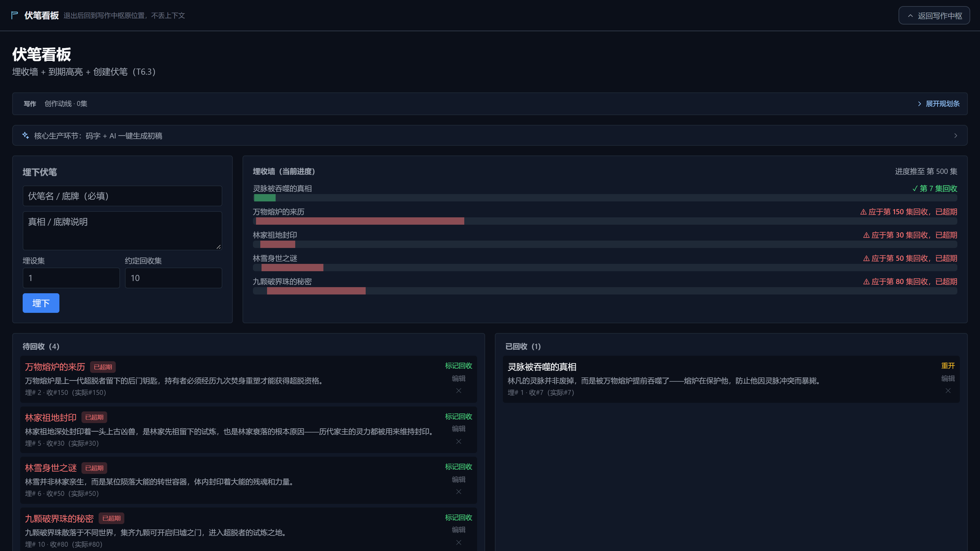Viewport: 980px width, 551px height.
Task: Mark 万物熔炉的来历 as 标记回收
Action: pos(458,366)
